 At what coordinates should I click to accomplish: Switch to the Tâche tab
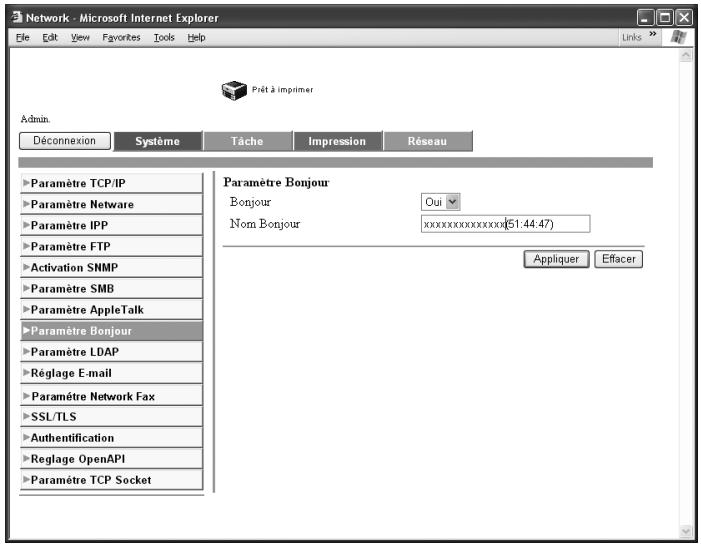247,141
